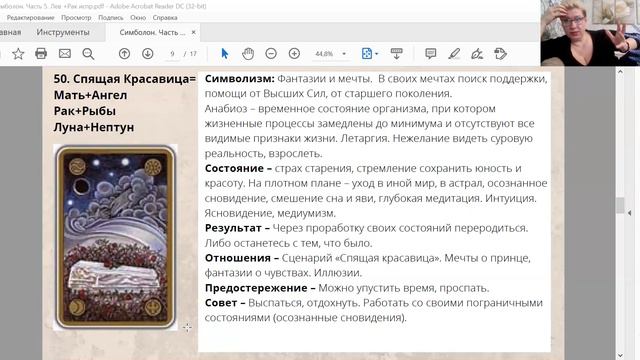
Task: Click the vertical scrollbar down arrow
Action: click(620, 356)
